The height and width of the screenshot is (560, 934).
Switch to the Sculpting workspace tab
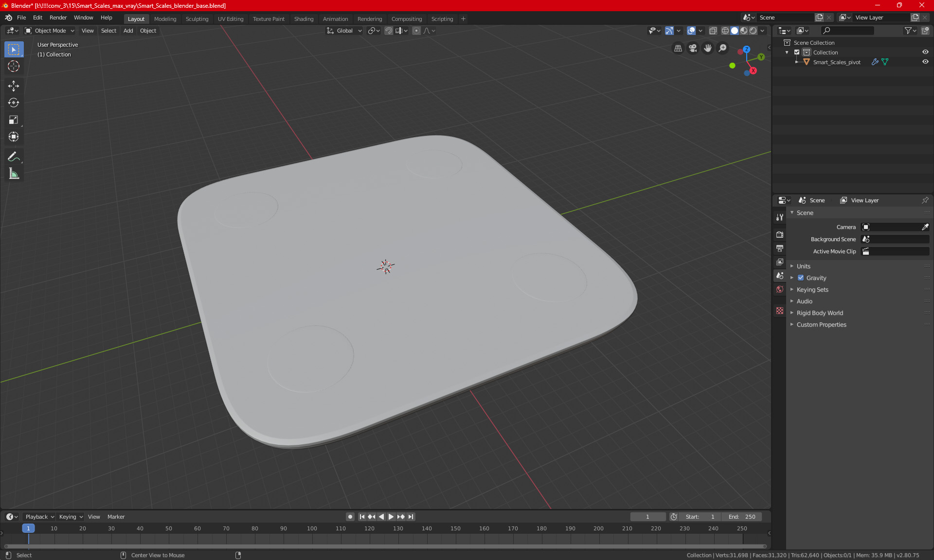tap(197, 19)
